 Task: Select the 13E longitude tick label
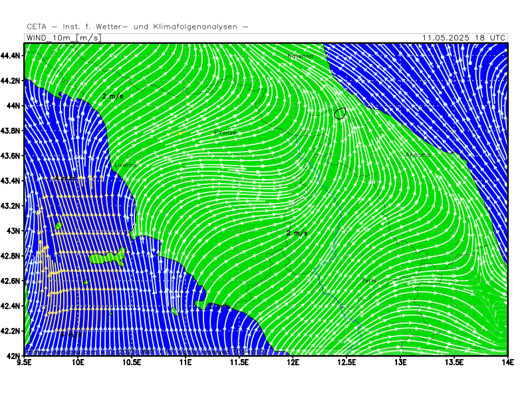click(400, 362)
